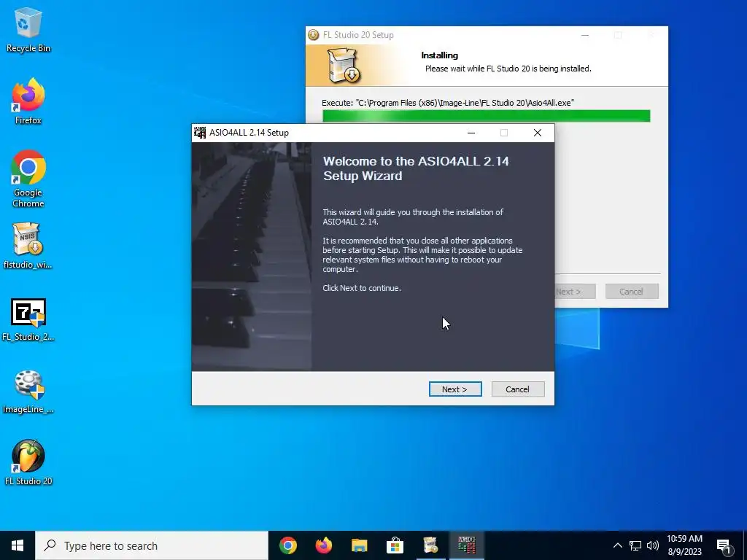Open the volume tray icon

653,545
